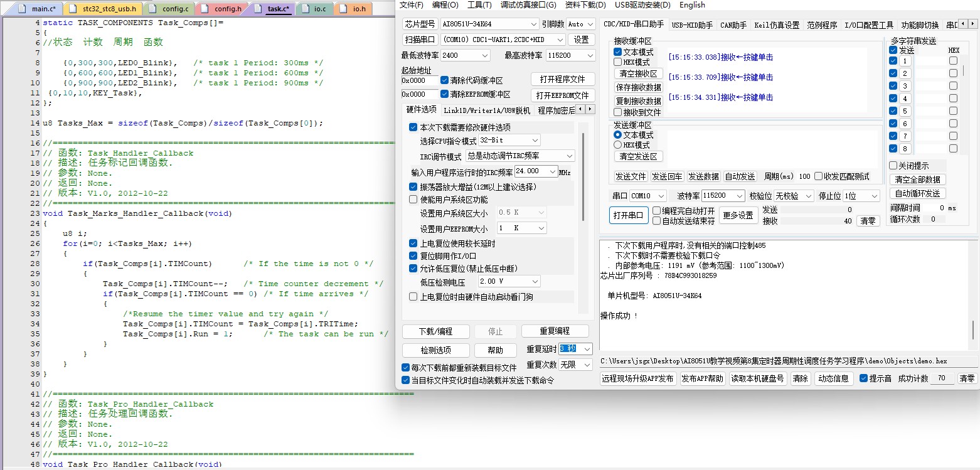Open the I/O口配置工具 tab
Image resolution: width=980 pixels, height=470 pixels.
869,25
